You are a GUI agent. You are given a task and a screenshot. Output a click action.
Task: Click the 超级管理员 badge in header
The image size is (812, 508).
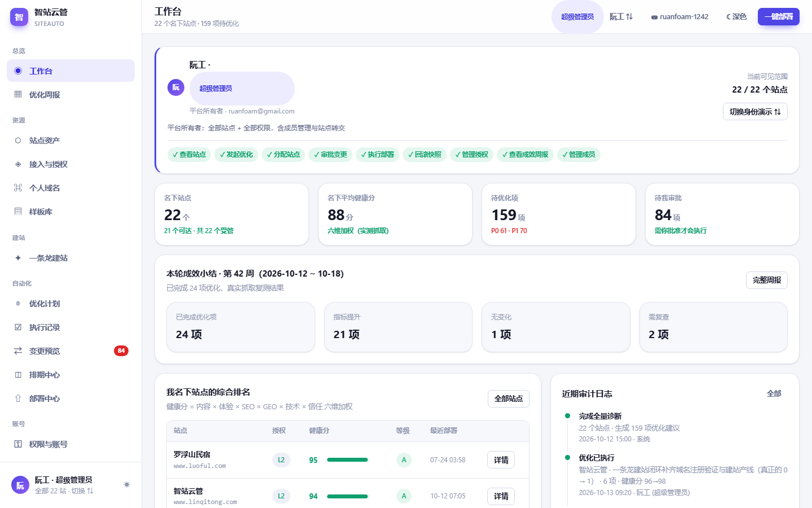577,17
